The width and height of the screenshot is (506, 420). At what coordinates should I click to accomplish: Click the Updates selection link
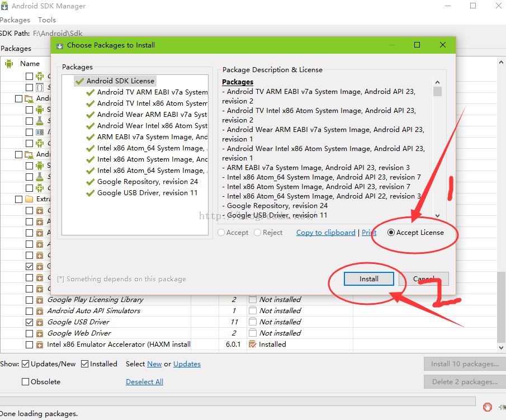[x=187, y=364]
